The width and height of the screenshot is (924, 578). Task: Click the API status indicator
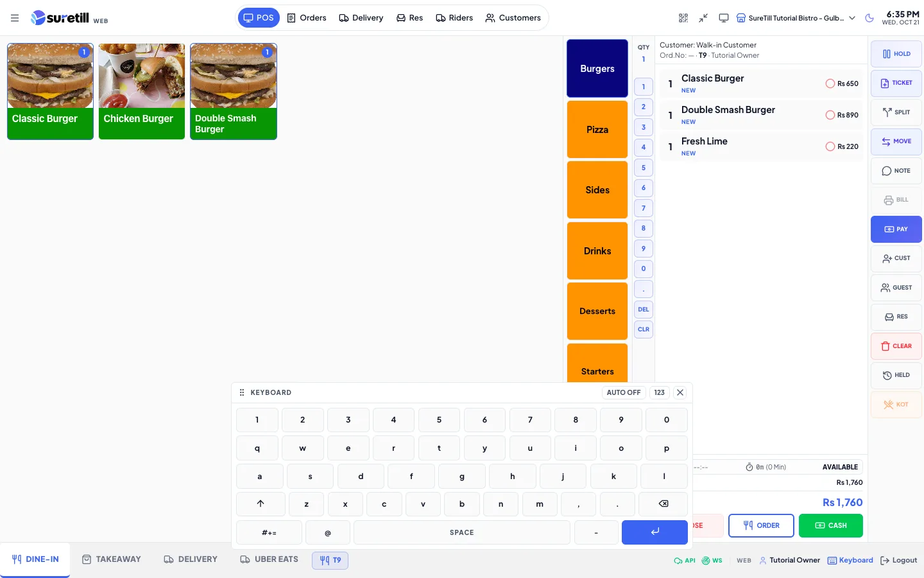pos(685,561)
